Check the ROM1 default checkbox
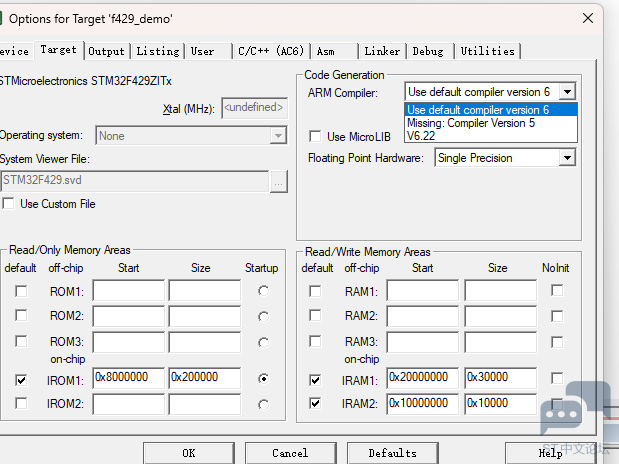 [x=21, y=291]
